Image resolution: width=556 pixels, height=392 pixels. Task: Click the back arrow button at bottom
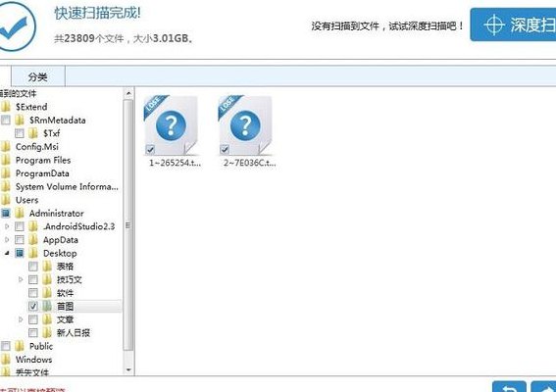509,387
